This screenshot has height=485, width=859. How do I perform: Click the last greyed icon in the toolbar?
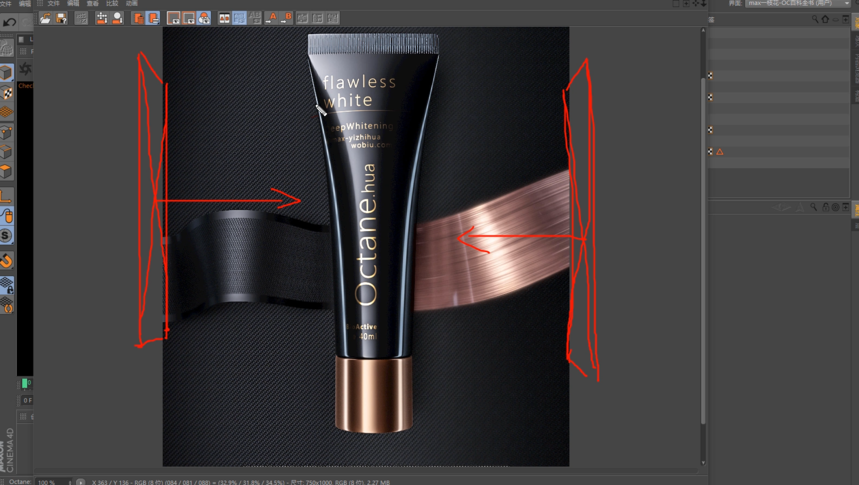tap(333, 18)
